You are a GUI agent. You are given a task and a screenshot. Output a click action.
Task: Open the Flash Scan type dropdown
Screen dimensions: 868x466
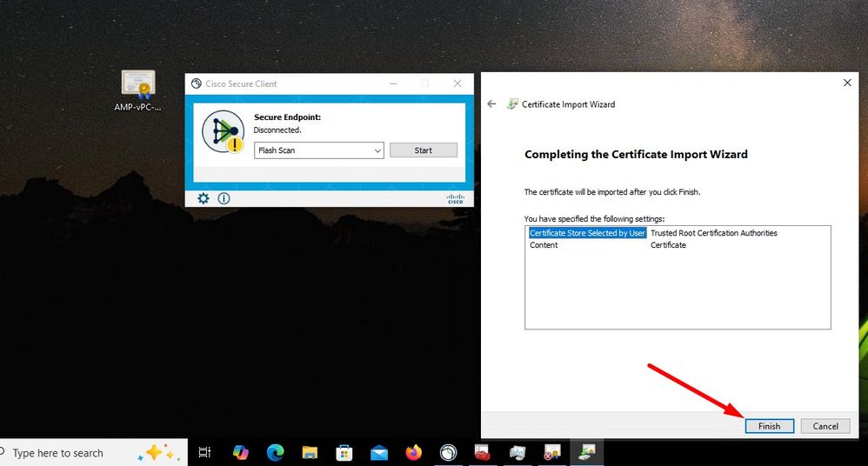point(319,150)
